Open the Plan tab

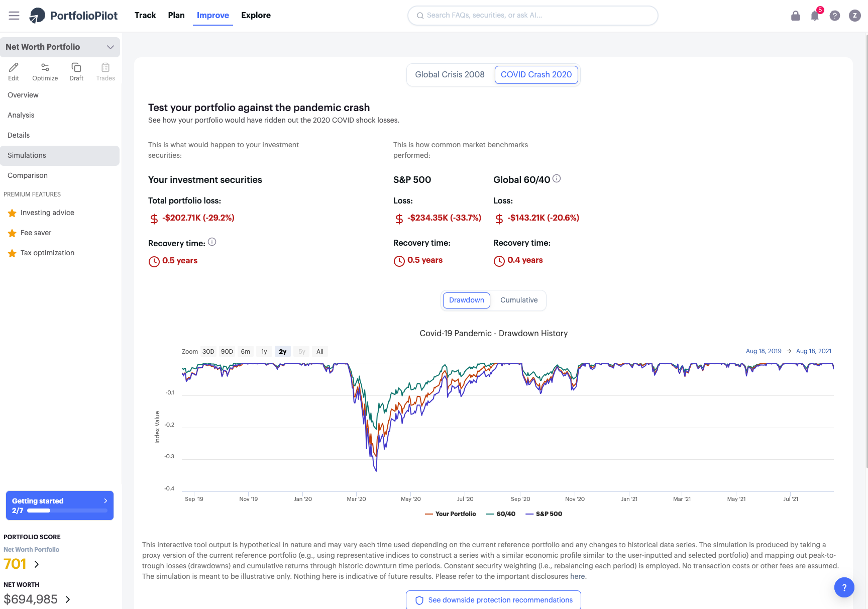pos(176,16)
